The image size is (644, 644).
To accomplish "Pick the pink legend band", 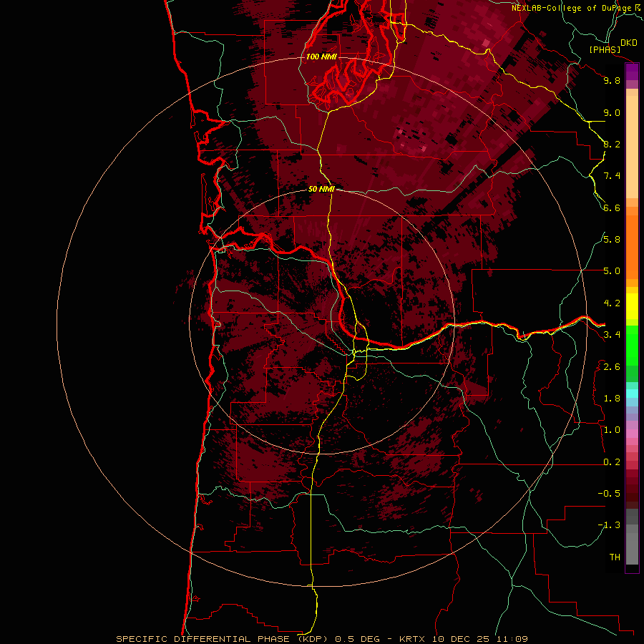I will (x=632, y=434).
